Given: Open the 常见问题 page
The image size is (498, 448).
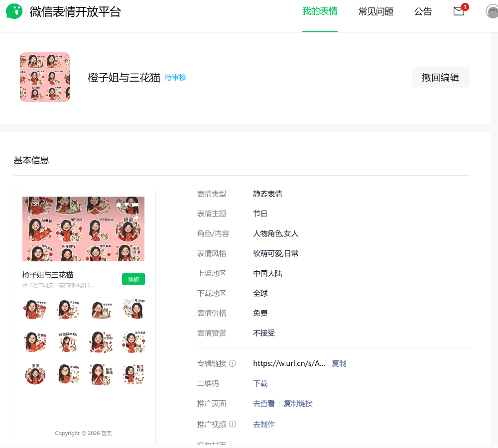Looking at the screenshot, I should tap(376, 12).
